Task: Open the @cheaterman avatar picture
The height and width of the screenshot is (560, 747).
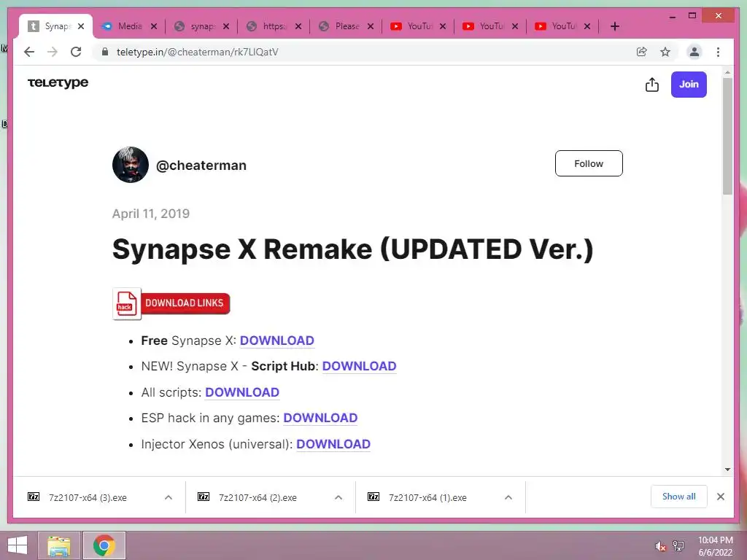Action: point(131,165)
